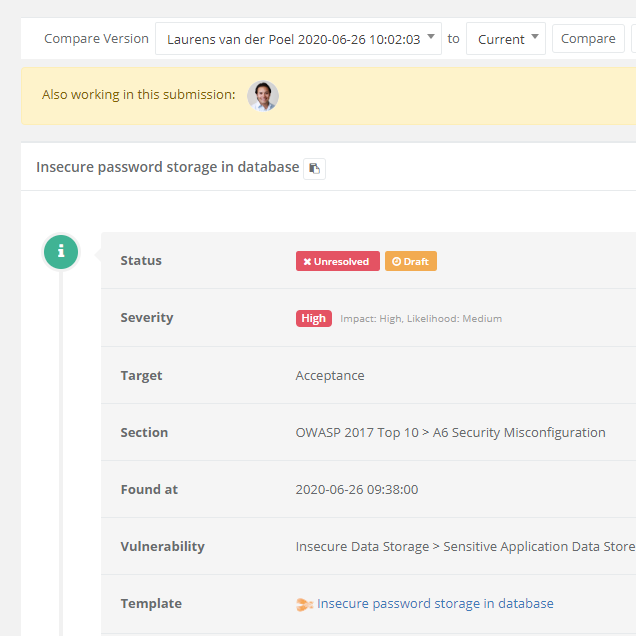The height and width of the screenshot is (636, 636).
Task: Select the 'Acceptance' target value
Action: click(330, 376)
